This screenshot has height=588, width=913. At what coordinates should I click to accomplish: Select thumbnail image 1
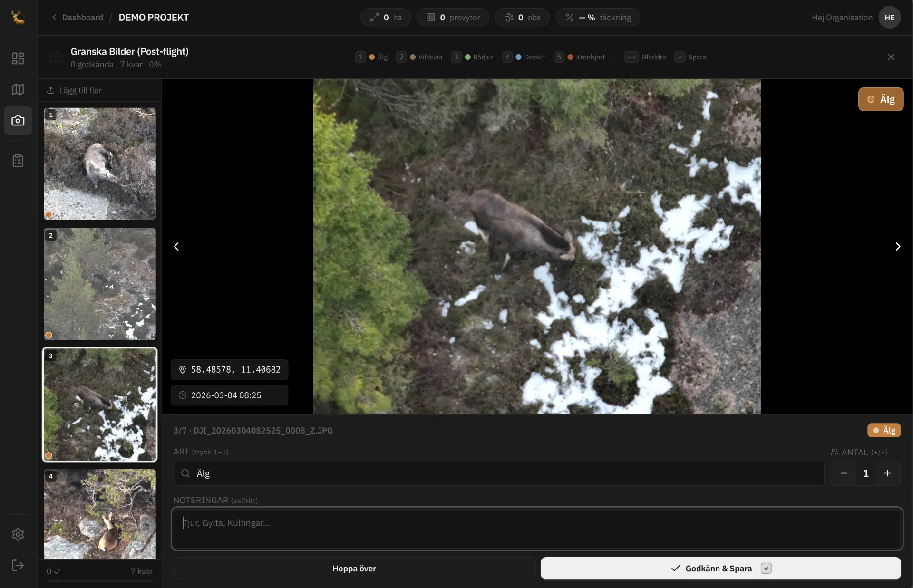click(100, 164)
